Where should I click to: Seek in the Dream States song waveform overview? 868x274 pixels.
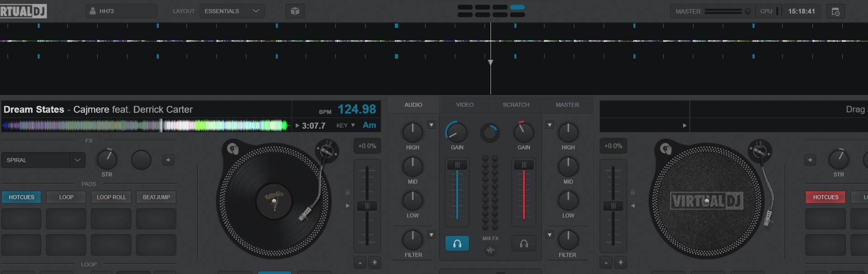pos(146,125)
